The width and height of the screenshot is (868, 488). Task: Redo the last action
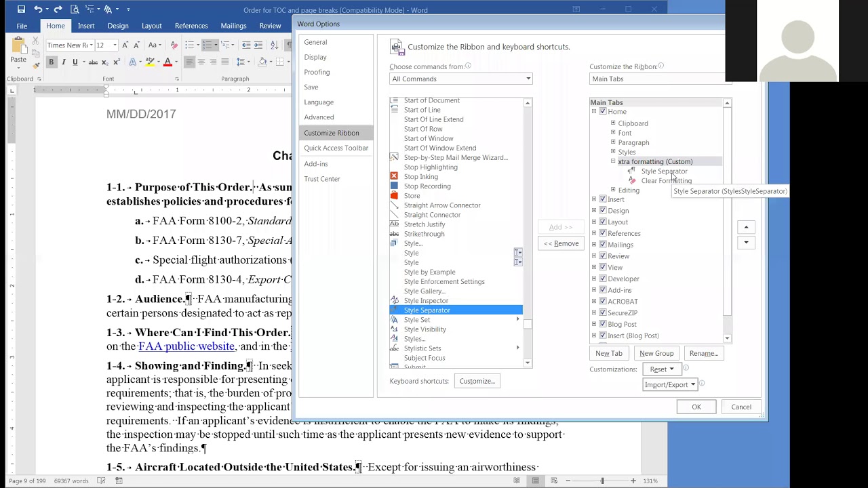tap(58, 9)
